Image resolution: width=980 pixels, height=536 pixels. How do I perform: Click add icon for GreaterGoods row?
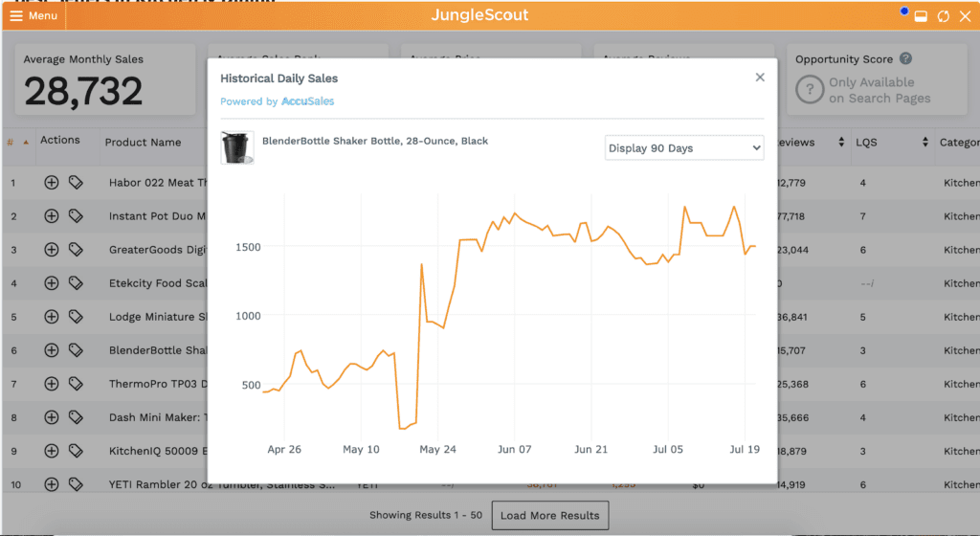pos(52,250)
